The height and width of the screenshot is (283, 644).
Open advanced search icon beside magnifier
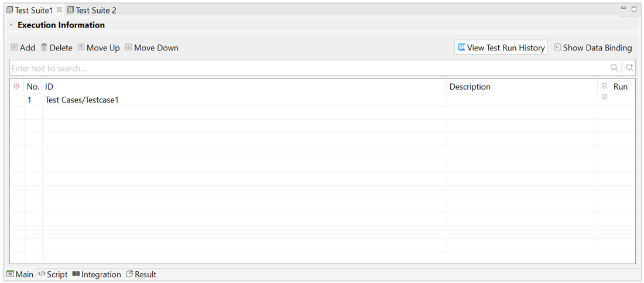629,68
